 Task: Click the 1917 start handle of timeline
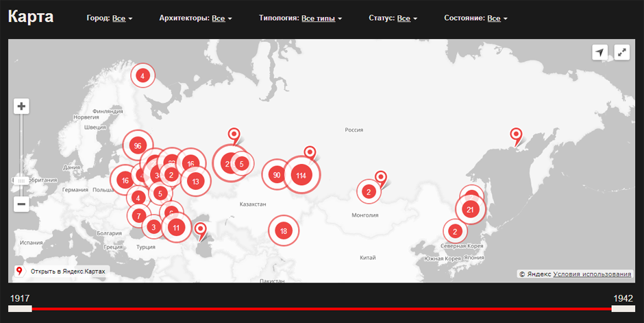20,309
